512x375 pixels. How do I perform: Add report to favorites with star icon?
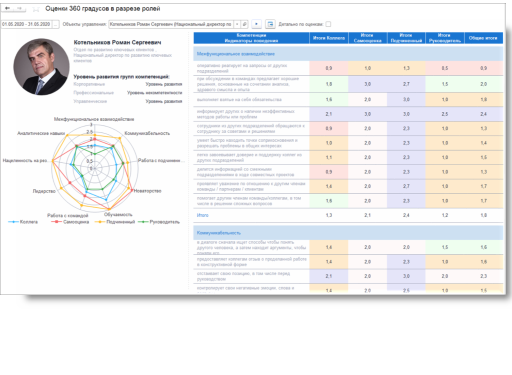coord(36,9)
